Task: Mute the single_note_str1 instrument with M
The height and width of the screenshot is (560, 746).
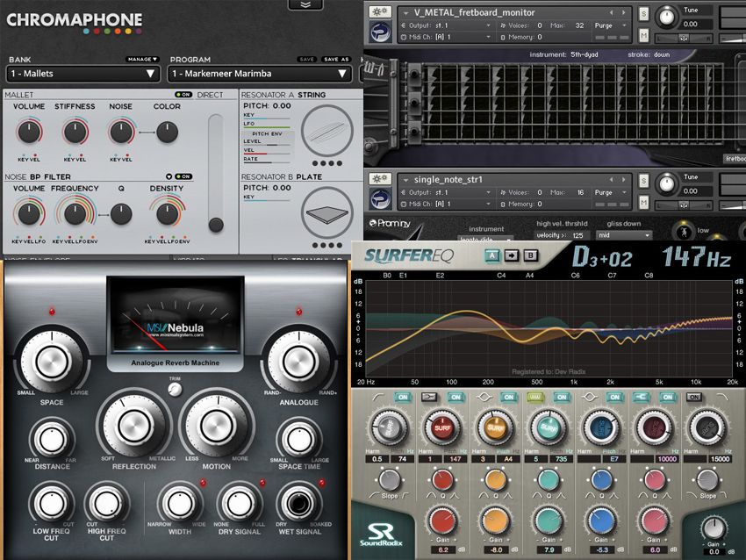Action: click(x=643, y=202)
